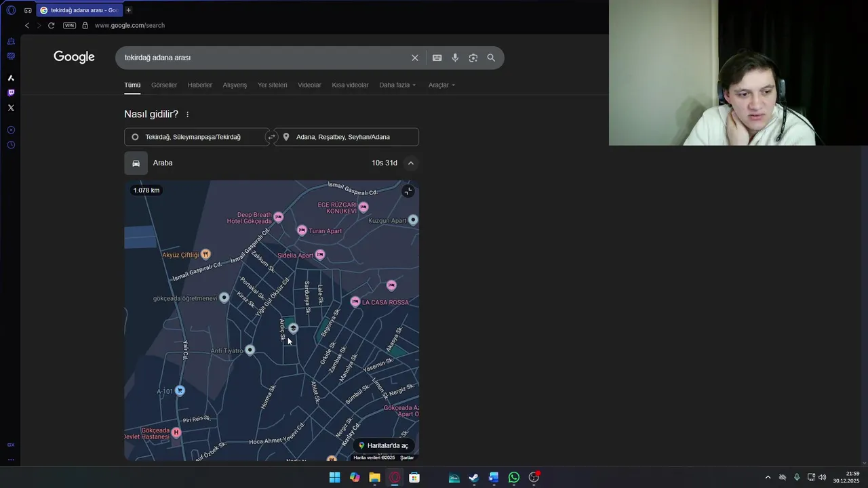Open map in Haritalar'da aç
This screenshot has width=868, height=488.
click(x=383, y=445)
